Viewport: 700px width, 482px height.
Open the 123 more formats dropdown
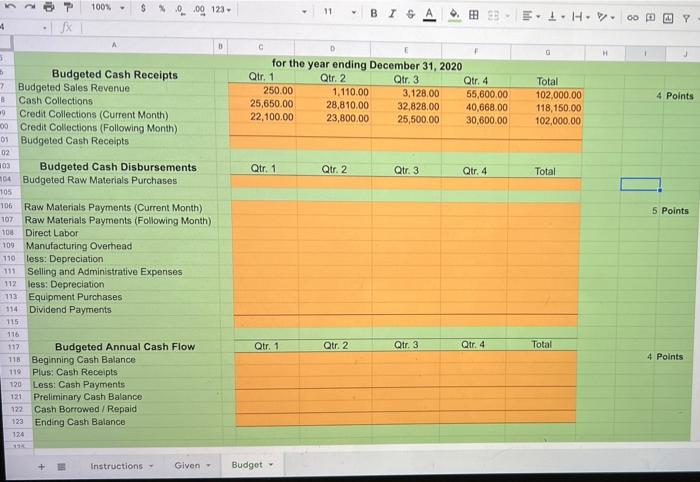221,9
